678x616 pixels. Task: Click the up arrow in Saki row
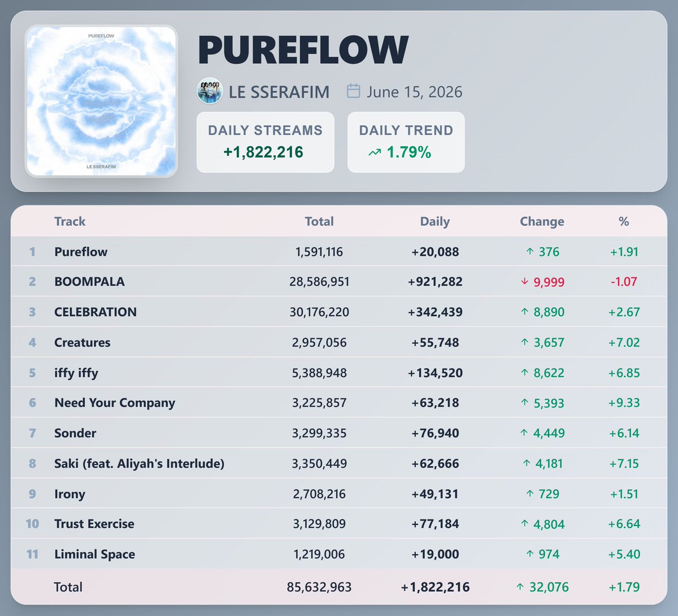click(526, 464)
